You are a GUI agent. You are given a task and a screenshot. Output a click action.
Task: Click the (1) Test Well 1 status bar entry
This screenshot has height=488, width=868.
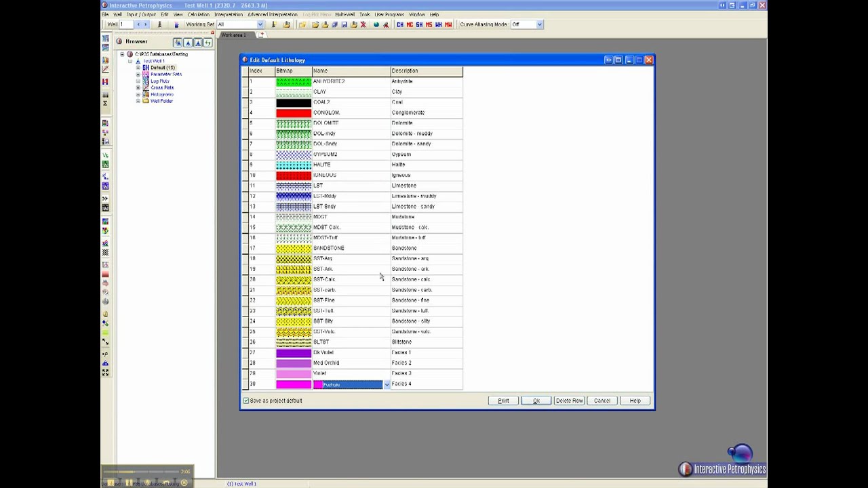click(241, 484)
